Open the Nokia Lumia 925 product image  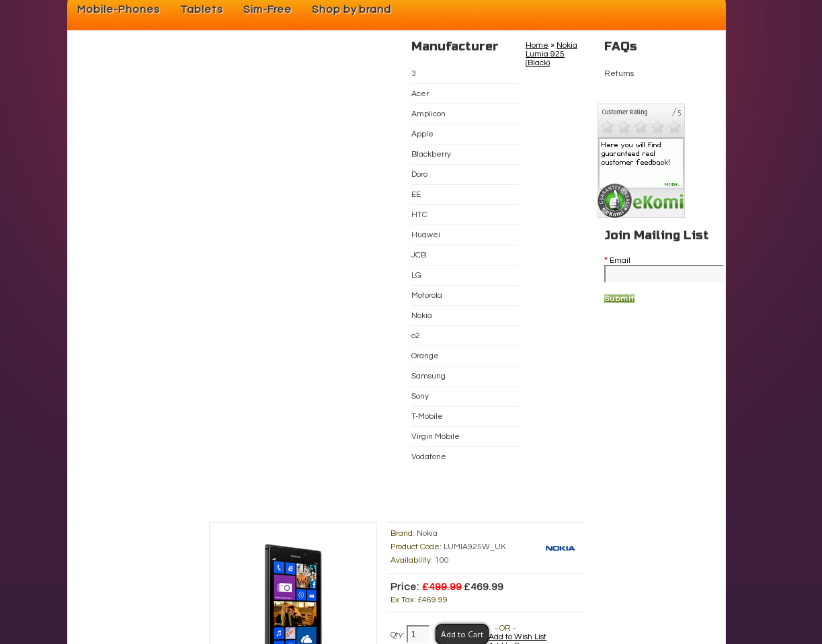(x=293, y=593)
